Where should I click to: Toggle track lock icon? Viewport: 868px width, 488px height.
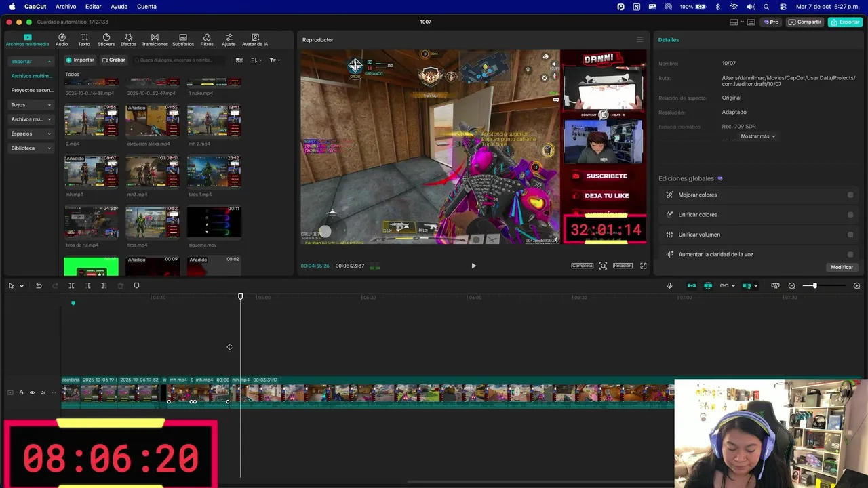[x=21, y=392]
